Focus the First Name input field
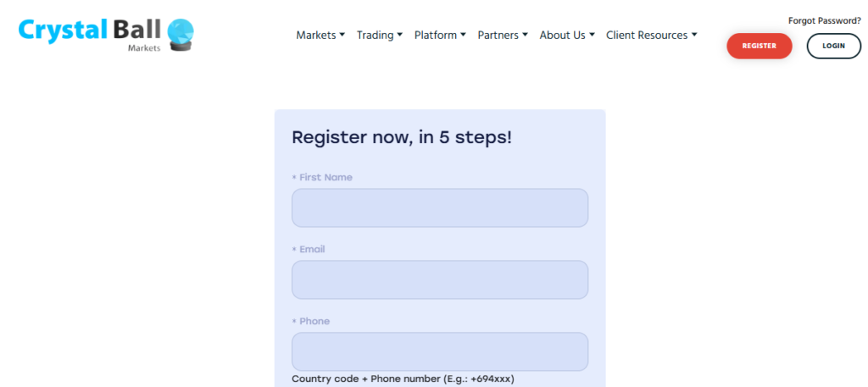Viewport: 868px width, 387px height. [x=439, y=207]
